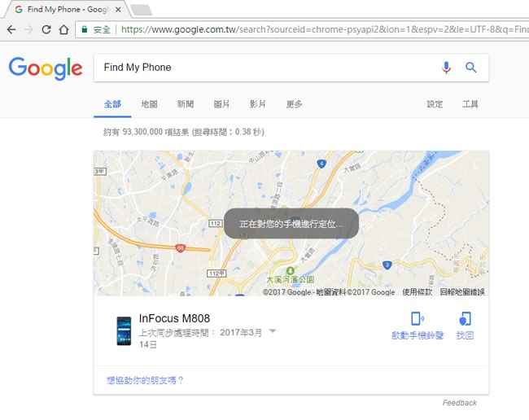
Task: Select the Find My Phone browser tab
Action: (x=67, y=10)
